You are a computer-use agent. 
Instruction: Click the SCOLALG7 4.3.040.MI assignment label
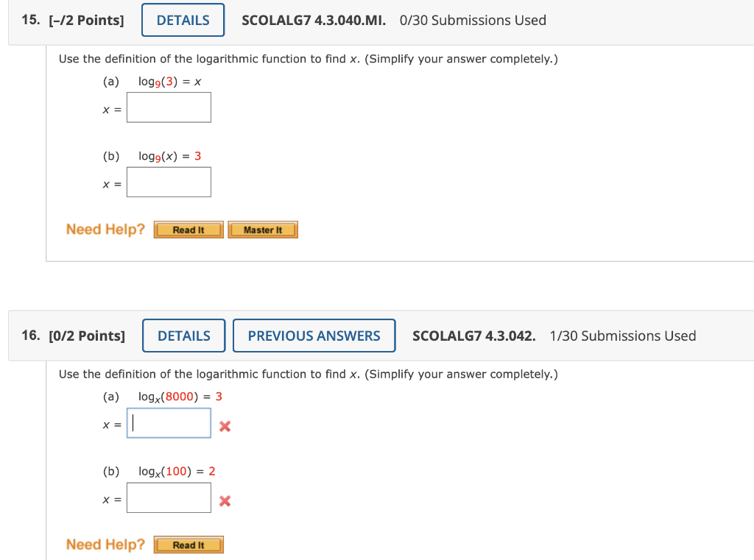point(314,20)
